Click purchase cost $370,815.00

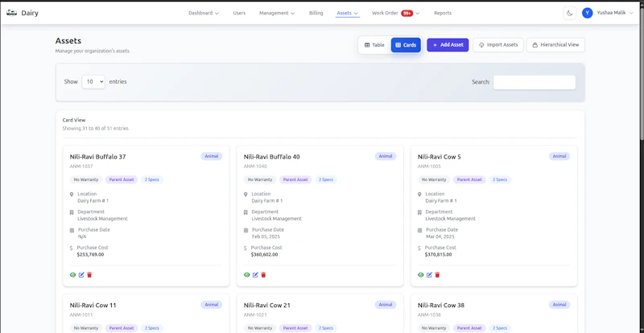point(438,254)
